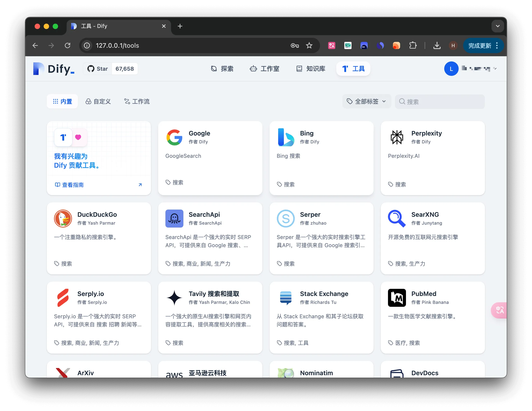Expand the user account menu chevron

(x=495, y=68)
